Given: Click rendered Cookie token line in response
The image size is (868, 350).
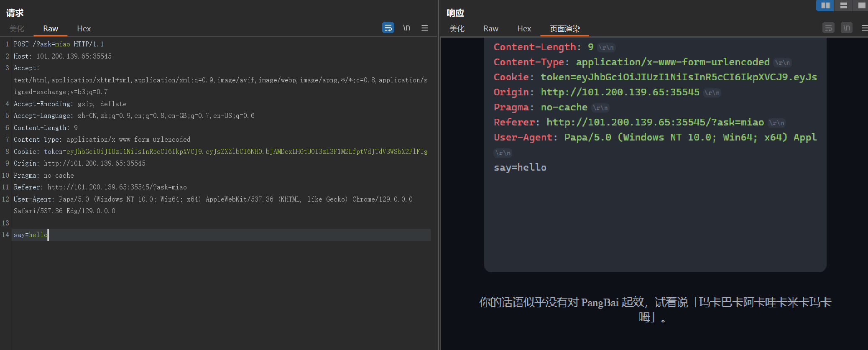Looking at the screenshot, I should [x=655, y=77].
